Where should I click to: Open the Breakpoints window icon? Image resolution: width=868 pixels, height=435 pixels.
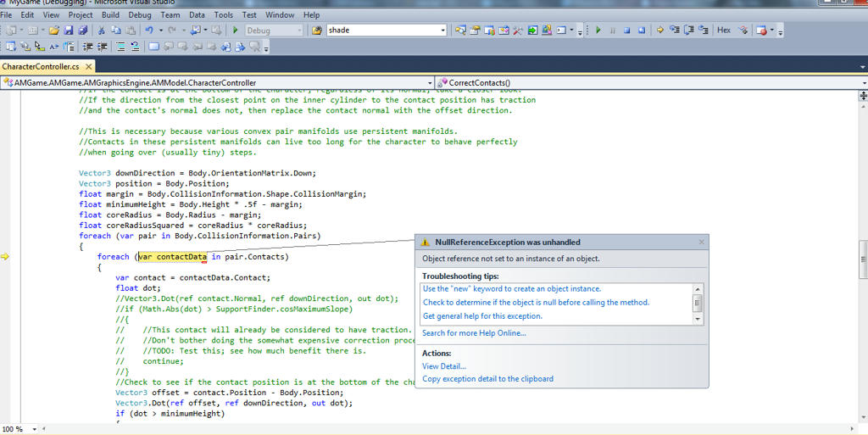762,31
